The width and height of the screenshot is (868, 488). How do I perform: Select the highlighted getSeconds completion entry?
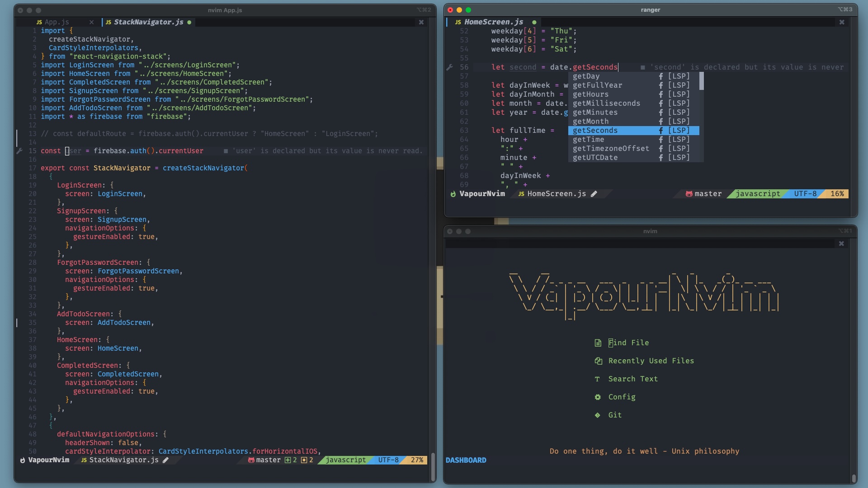coord(595,131)
